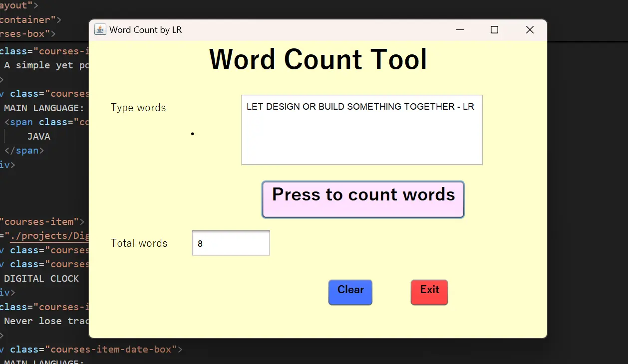This screenshot has width=628, height=364.
Task: Minimize the Word Count window
Action: pyautogui.click(x=459, y=30)
